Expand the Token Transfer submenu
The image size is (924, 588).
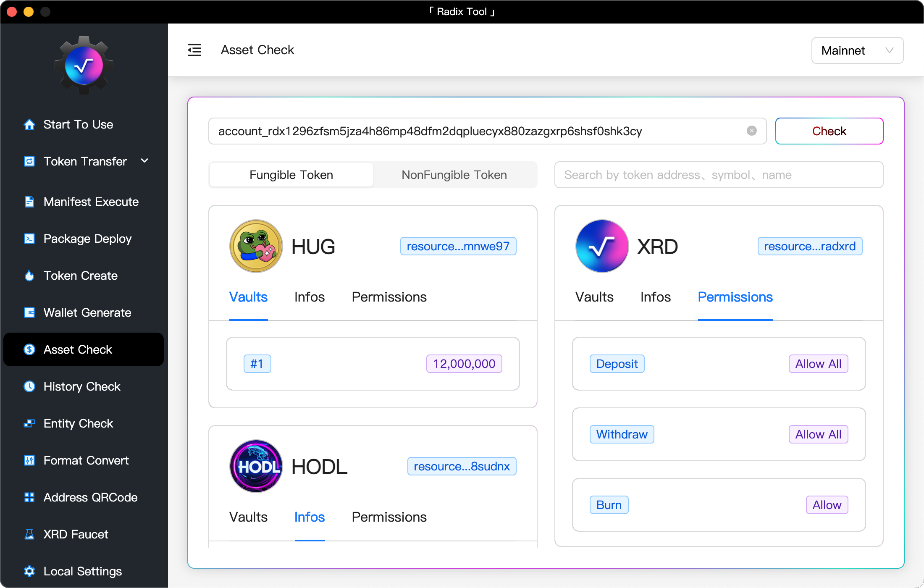click(144, 161)
